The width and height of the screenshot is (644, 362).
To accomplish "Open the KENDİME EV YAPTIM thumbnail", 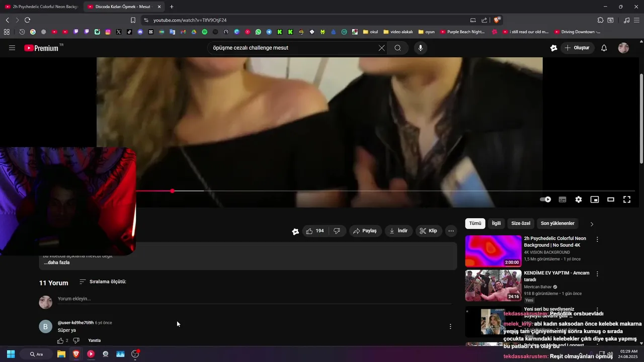I will click(493, 286).
